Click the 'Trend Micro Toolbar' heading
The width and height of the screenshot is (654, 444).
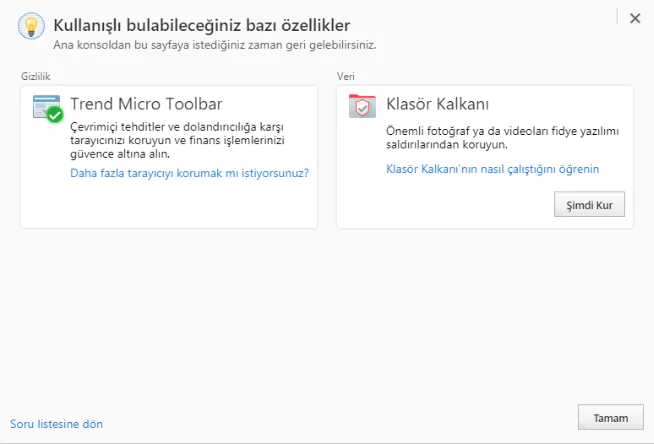tap(146, 104)
